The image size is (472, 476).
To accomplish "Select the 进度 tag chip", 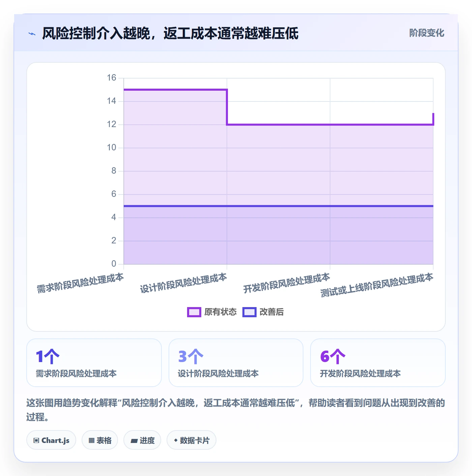I will coord(142,440).
